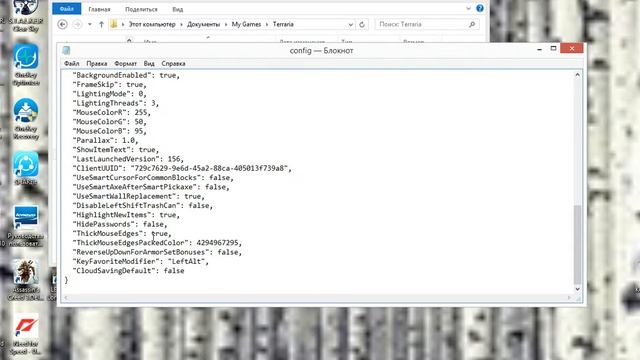640x360 pixels.
Task: Select Terraria in the address path
Action: 283,24
